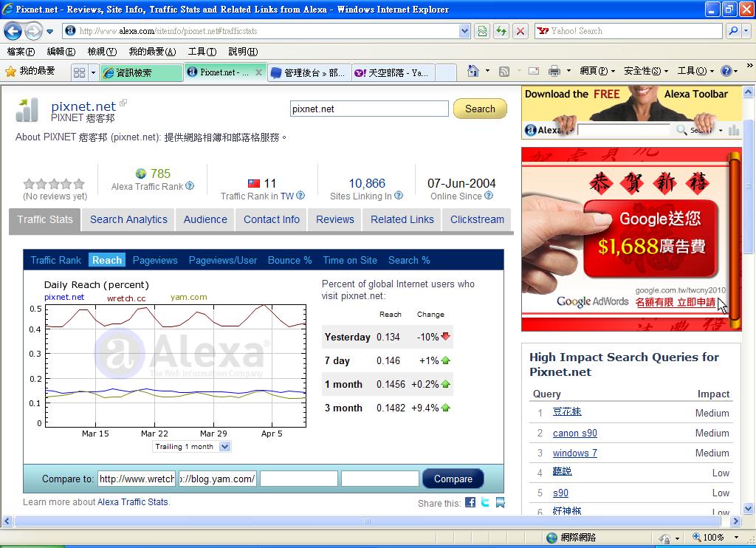
Task: Close the Pixnet.net tab
Action: tap(258, 72)
